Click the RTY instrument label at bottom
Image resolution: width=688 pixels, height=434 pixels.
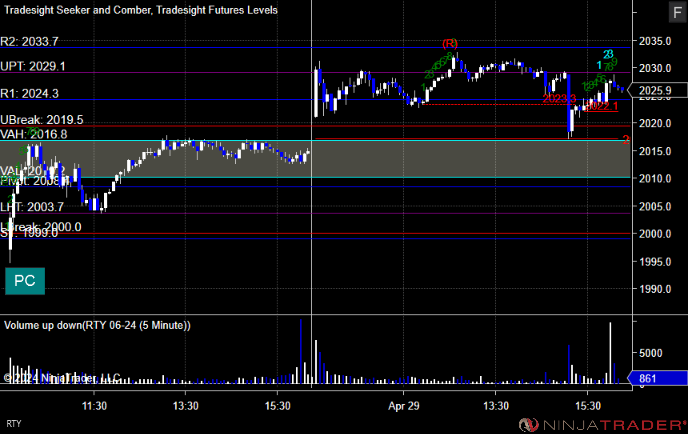(x=14, y=424)
